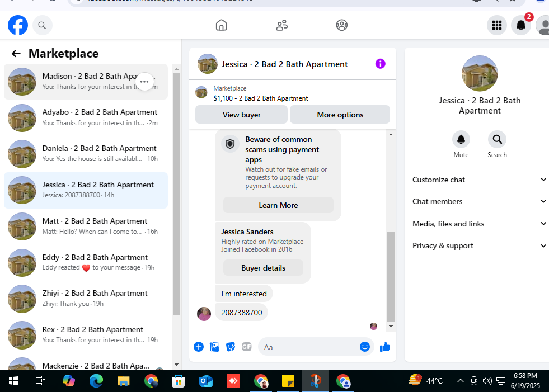
Task: Click the large listing photo in info panel
Action: point(480,73)
